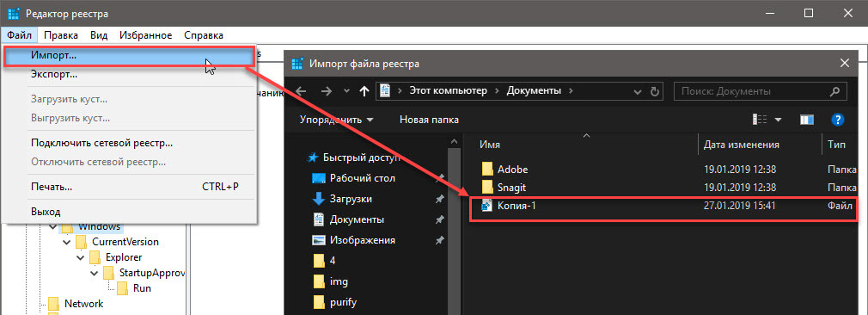Click the Snagit folder icon
Image resolution: width=868 pixels, height=315 pixels.
[487, 187]
